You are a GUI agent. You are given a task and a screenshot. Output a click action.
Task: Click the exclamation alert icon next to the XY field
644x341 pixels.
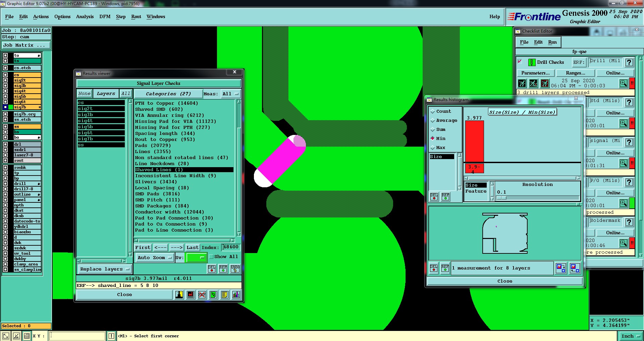click(111, 336)
